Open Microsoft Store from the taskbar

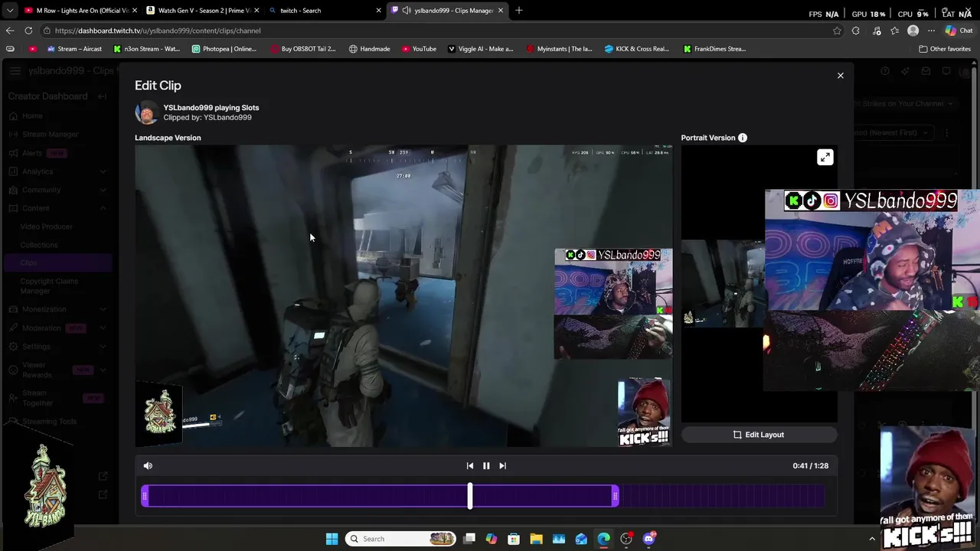[x=514, y=539]
